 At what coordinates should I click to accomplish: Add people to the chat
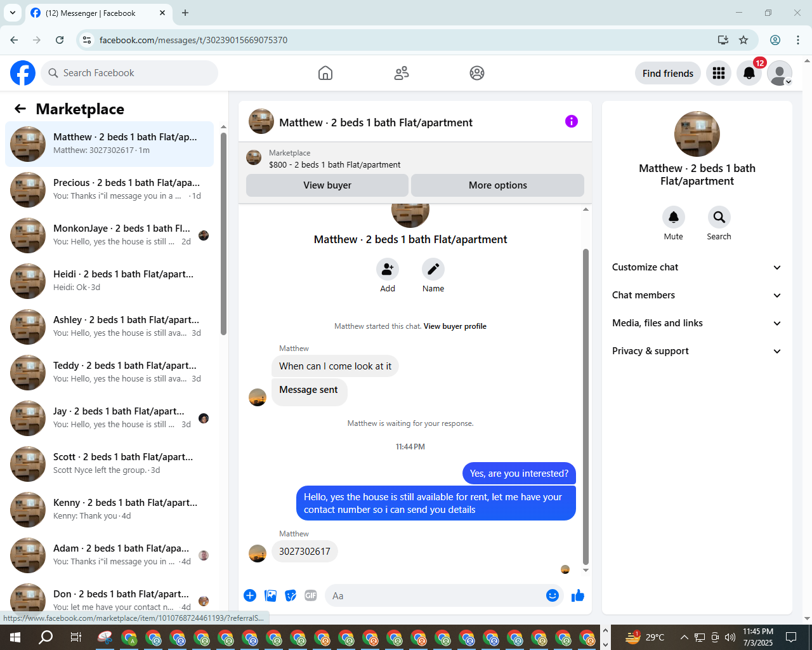point(388,269)
